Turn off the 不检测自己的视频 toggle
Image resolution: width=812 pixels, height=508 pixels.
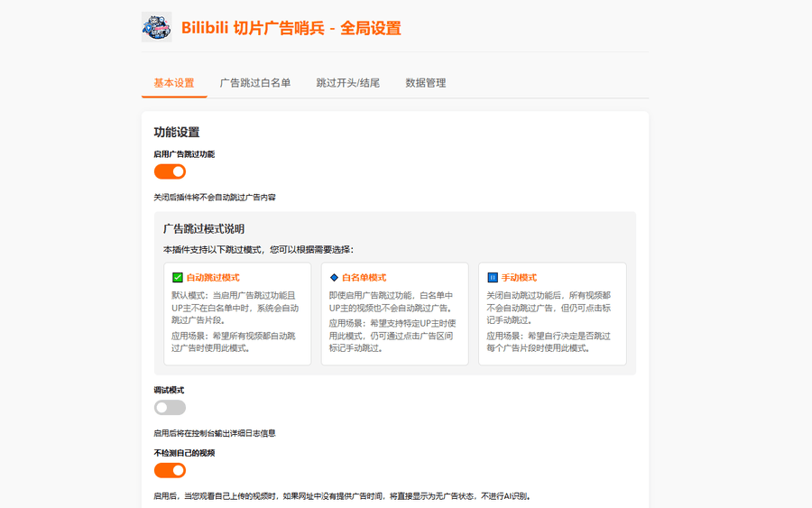[x=170, y=470]
